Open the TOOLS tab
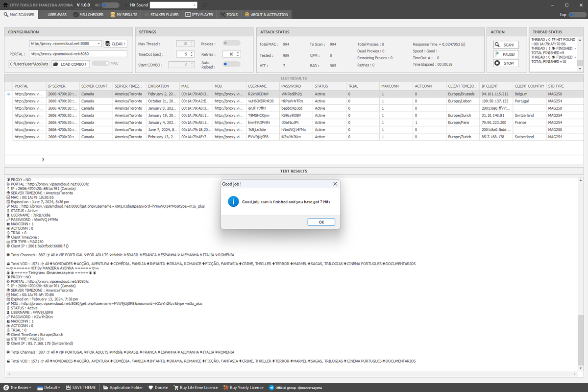The width and height of the screenshot is (588, 392). pos(229,15)
